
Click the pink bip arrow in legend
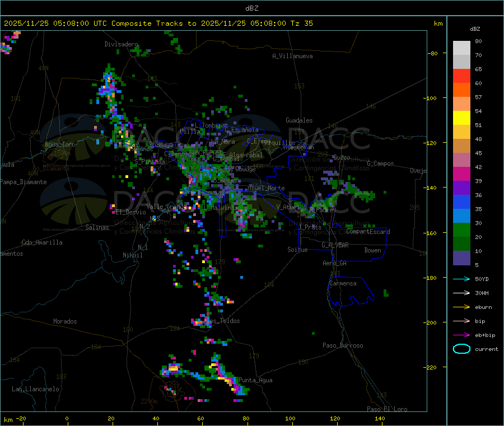pos(461,321)
